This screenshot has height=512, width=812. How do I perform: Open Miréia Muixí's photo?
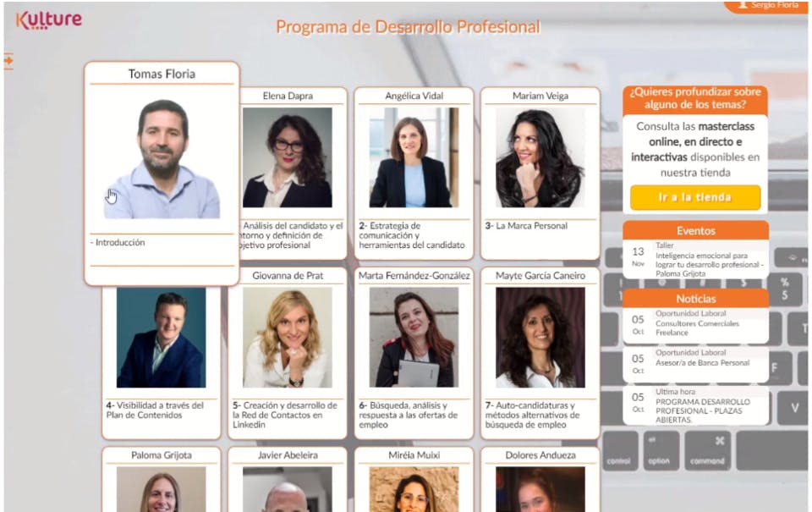(x=414, y=489)
